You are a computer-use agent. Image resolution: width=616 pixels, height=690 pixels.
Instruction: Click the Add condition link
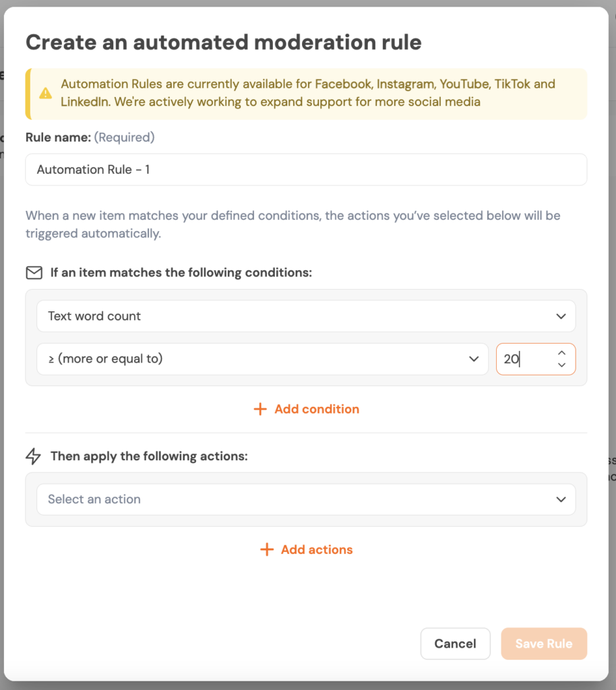tap(316, 409)
